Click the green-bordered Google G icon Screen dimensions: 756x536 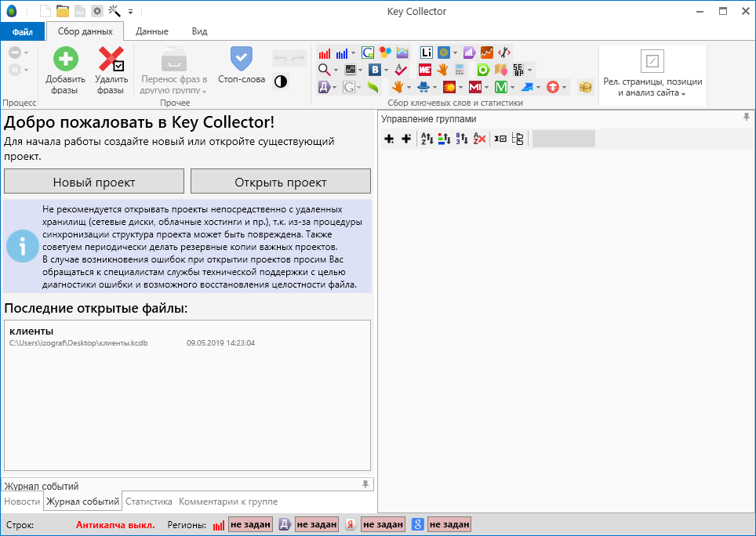coord(368,53)
